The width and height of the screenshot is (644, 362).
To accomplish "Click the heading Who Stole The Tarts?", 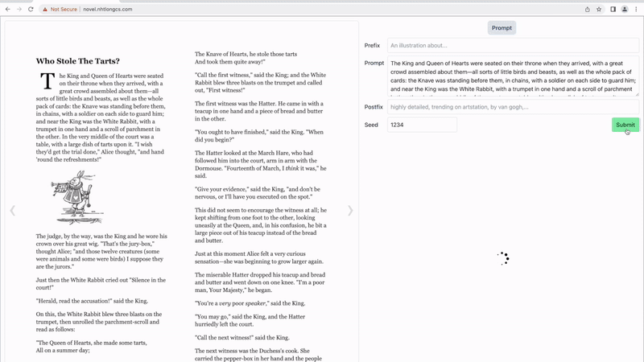I will tap(77, 61).
